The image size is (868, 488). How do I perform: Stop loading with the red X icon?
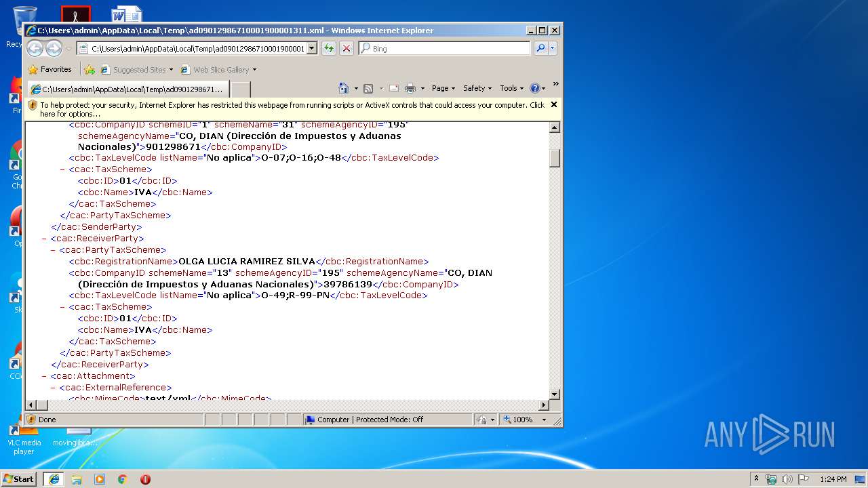[x=346, y=48]
